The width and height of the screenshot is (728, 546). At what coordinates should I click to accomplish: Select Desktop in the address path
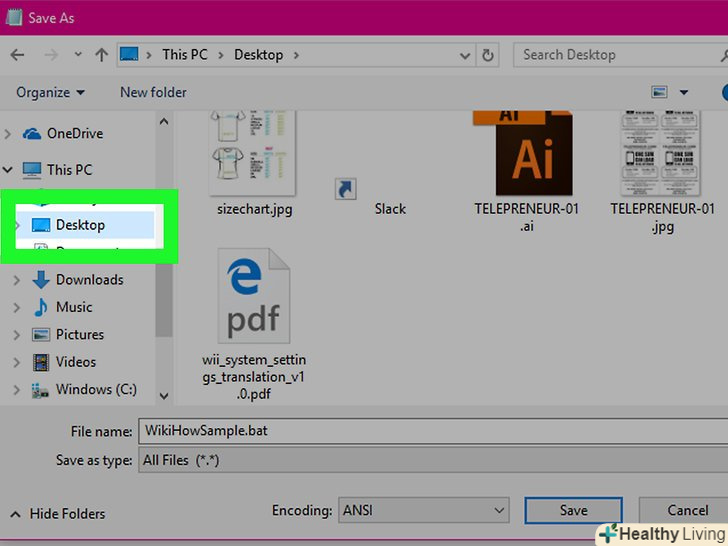pos(259,55)
